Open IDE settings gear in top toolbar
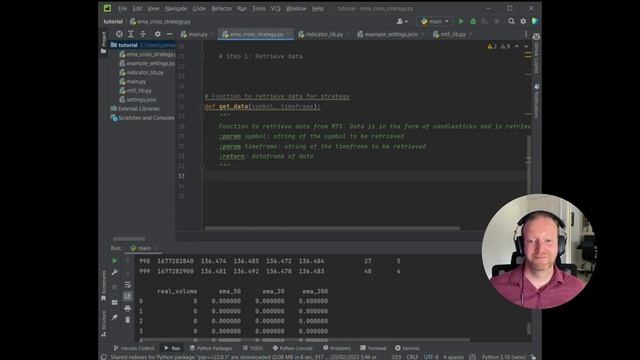This screenshot has height=360, width=640. 523,21
